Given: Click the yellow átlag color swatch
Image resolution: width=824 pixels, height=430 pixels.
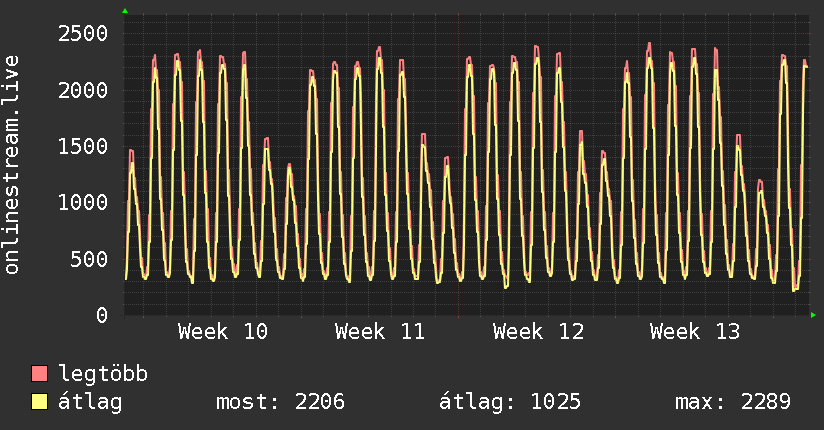Looking at the screenshot, I should [39, 401].
